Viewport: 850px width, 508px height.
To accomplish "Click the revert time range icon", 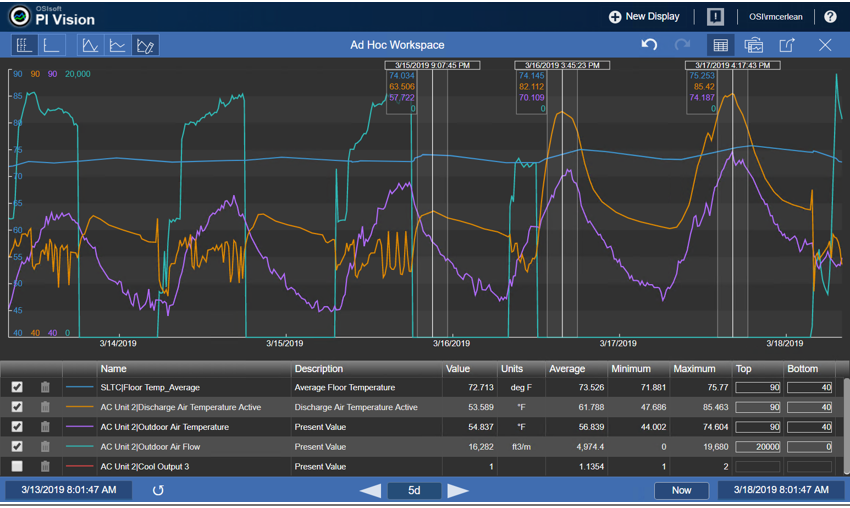I will (158, 490).
